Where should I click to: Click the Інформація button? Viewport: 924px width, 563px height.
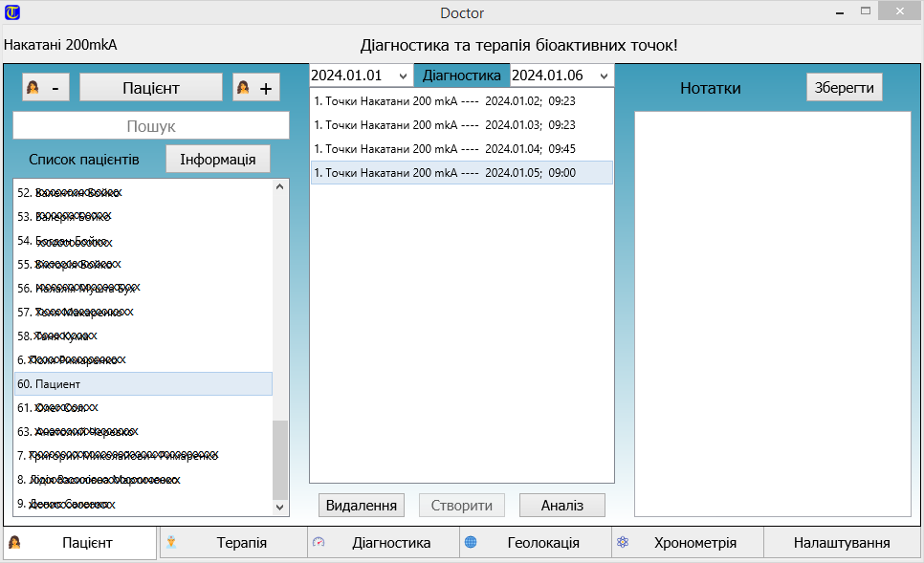pyautogui.click(x=218, y=159)
